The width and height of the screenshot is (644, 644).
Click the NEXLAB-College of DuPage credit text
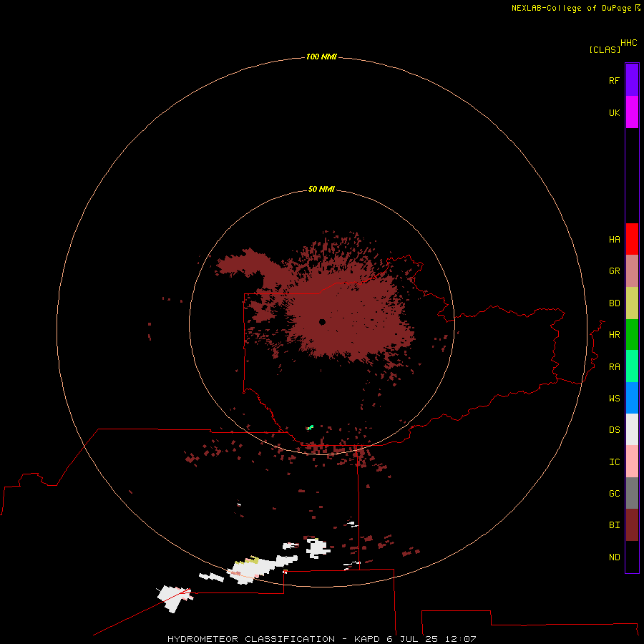(572, 8)
